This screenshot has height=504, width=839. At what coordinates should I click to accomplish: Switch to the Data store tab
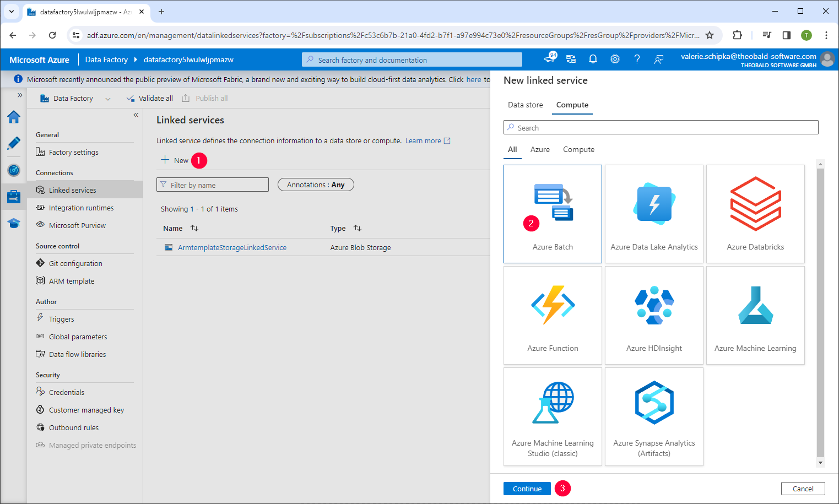(525, 105)
